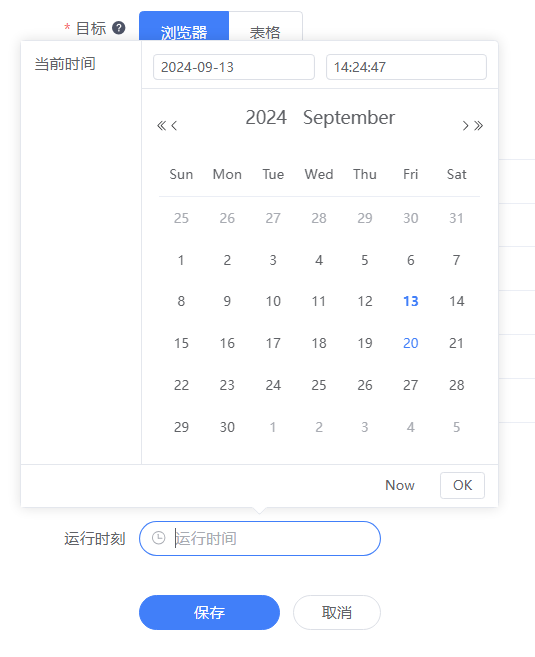Select today's date 13 in the calendar
This screenshot has height=657, width=535.
pyautogui.click(x=411, y=301)
